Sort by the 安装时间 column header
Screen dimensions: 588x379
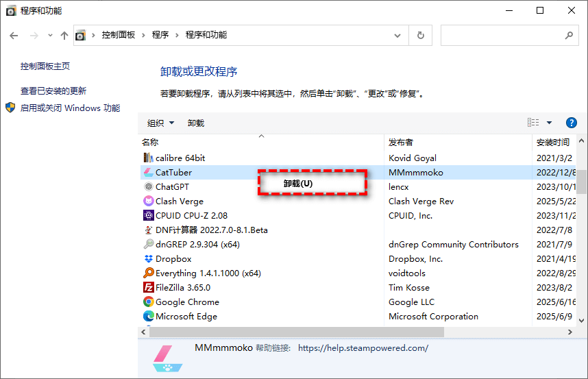(x=554, y=143)
